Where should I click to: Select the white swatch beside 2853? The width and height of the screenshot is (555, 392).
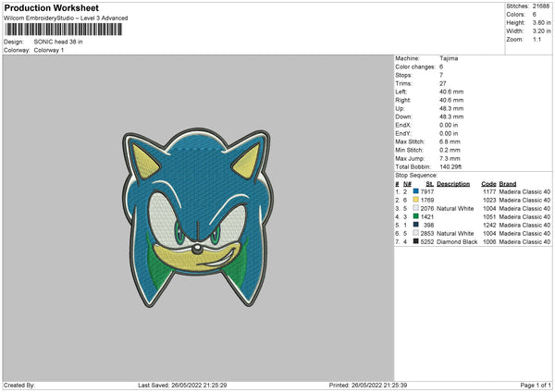click(x=416, y=233)
